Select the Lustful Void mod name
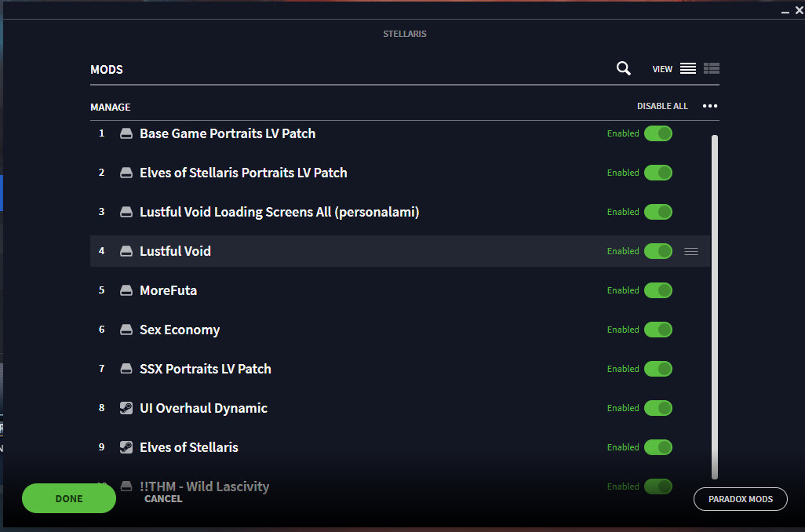 (175, 251)
